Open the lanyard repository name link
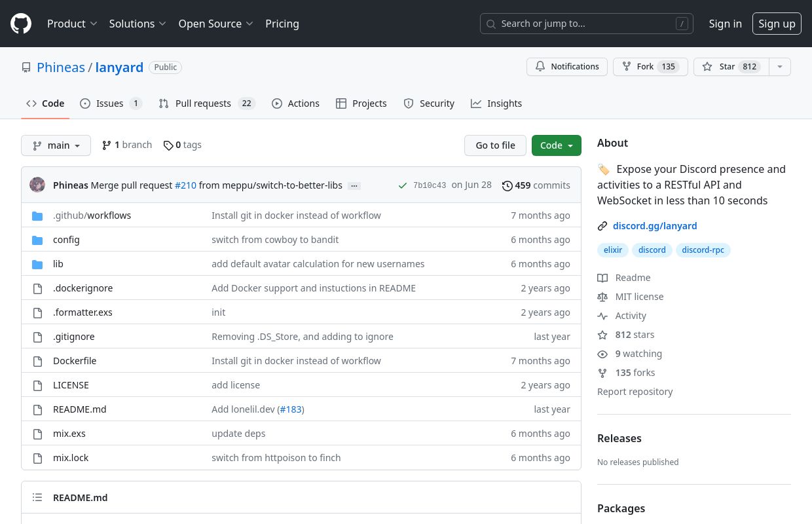 119,67
